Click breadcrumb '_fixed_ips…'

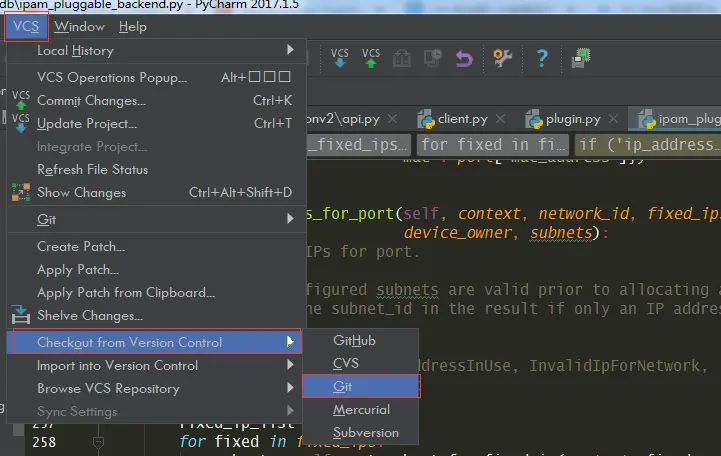pos(359,145)
